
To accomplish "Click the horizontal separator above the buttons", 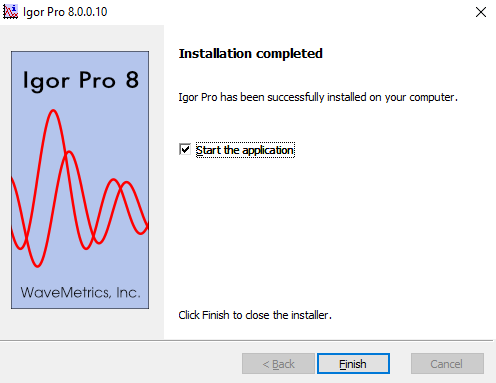I will coord(246,340).
